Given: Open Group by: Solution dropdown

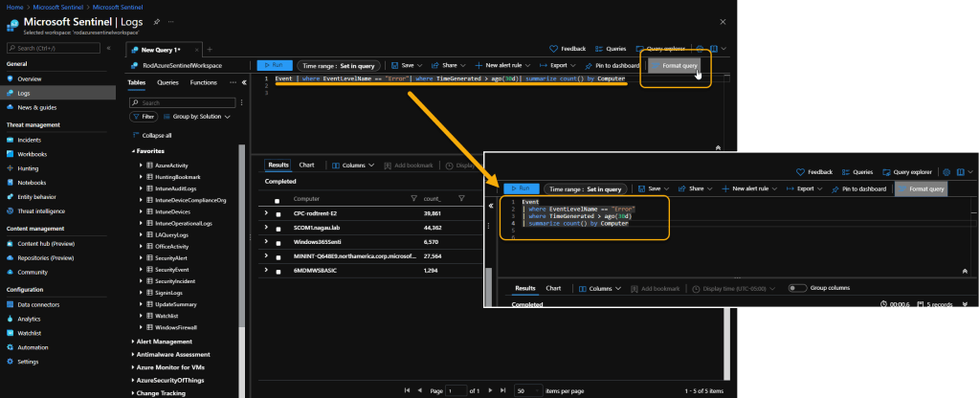Looking at the screenshot, I should click(x=197, y=117).
